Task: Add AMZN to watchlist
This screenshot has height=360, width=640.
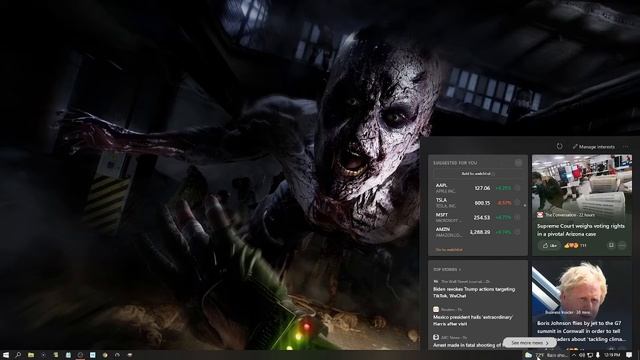Action: click(x=517, y=232)
